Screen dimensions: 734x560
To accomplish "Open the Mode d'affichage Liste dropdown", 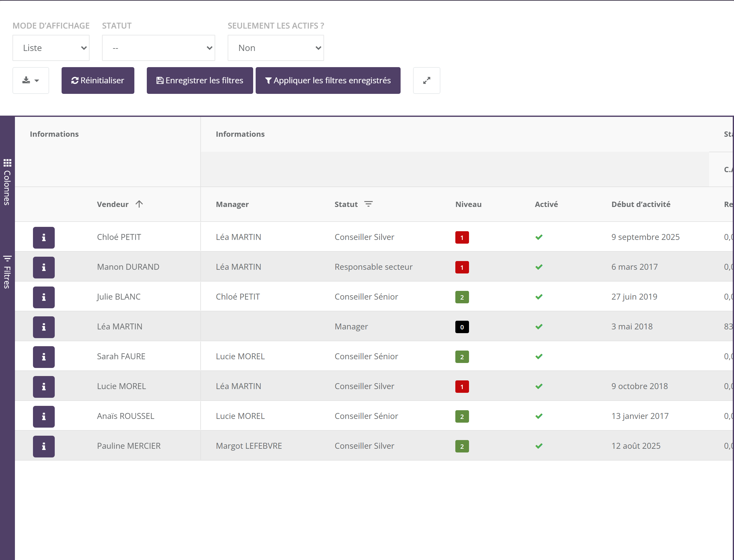I will [51, 48].
